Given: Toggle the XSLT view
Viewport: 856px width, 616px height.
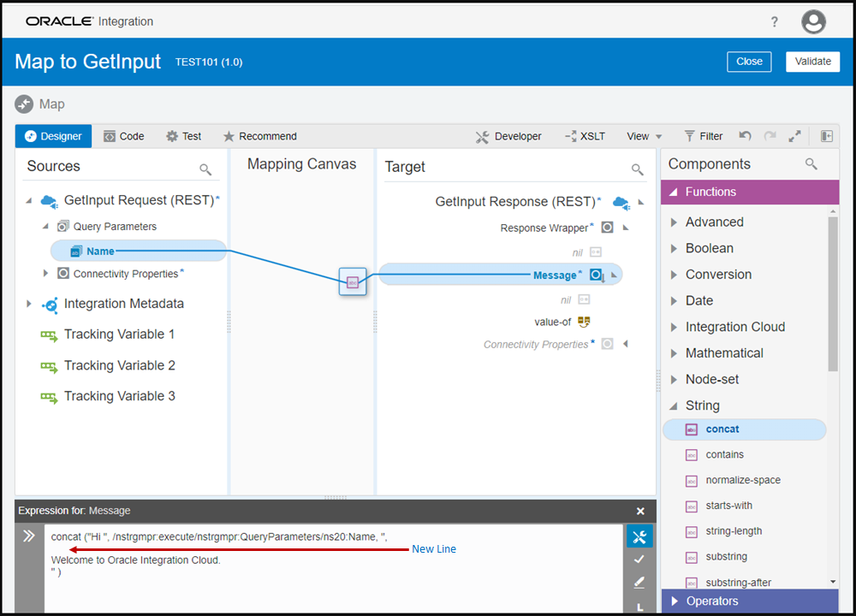Looking at the screenshot, I should point(586,136).
